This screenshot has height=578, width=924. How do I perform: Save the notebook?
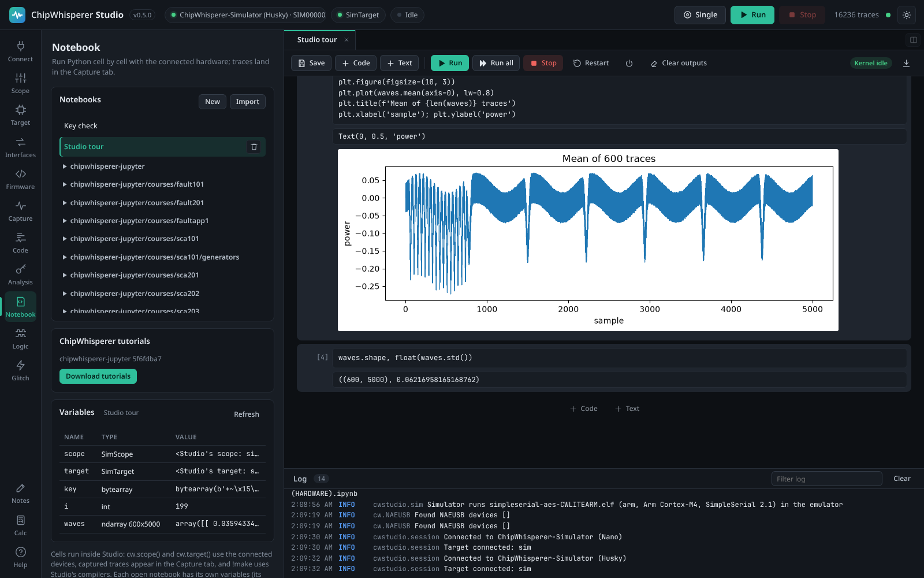(x=311, y=63)
